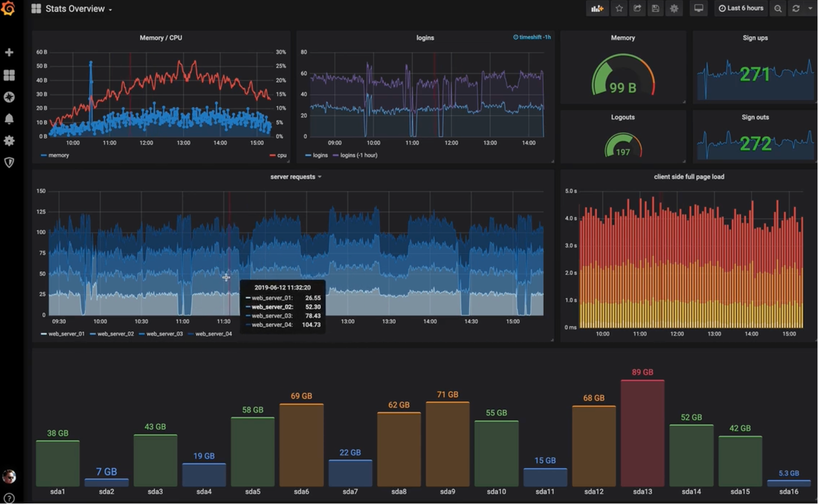Image resolution: width=818 pixels, height=504 pixels.
Task: Open the server requests panel title menu
Action: 295,177
